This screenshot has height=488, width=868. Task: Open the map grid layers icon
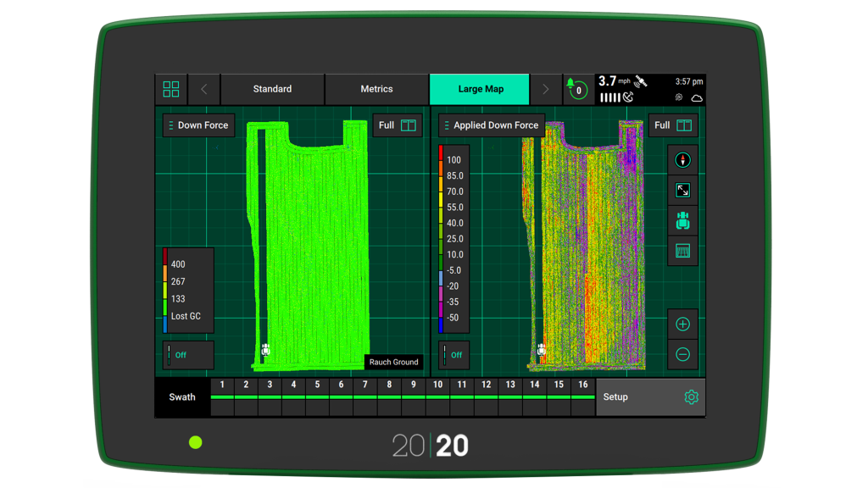pyautogui.click(x=682, y=251)
